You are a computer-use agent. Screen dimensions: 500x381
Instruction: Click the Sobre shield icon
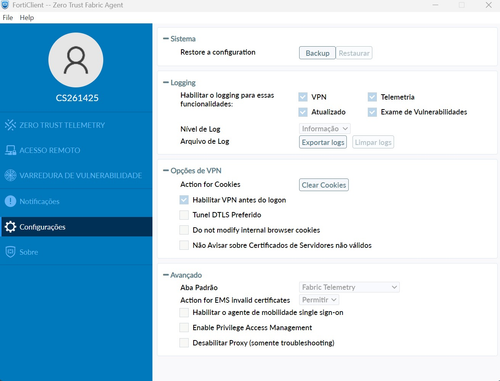click(x=10, y=252)
